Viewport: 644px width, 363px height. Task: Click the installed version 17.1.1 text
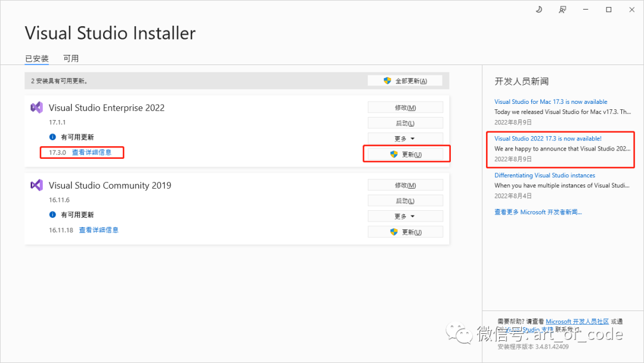57,122
